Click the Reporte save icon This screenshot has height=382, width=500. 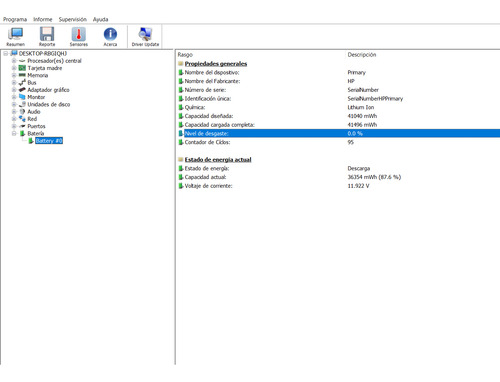[47, 37]
